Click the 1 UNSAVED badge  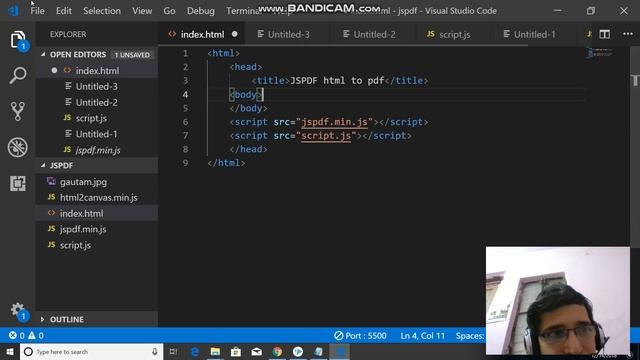click(132, 55)
